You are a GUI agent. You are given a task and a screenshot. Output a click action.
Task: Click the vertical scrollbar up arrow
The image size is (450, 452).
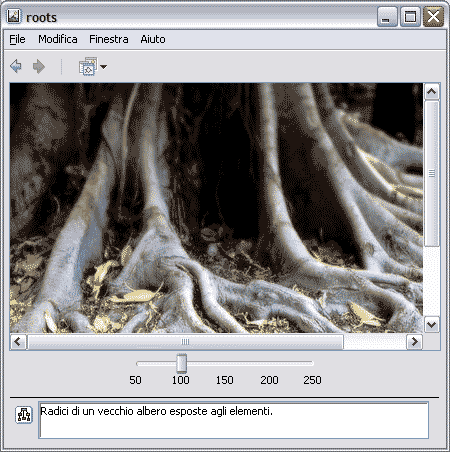tap(432, 91)
